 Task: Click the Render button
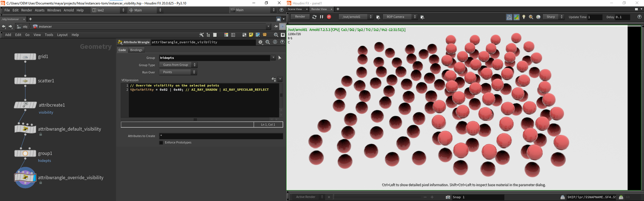(300, 17)
